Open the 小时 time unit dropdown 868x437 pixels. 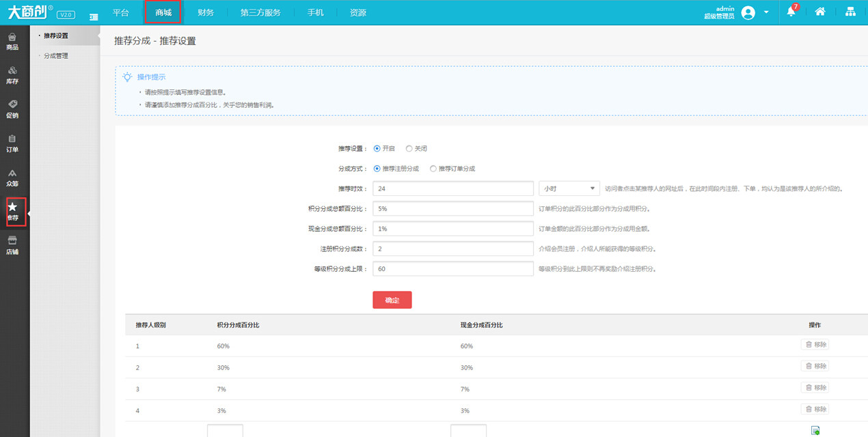click(x=569, y=188)
